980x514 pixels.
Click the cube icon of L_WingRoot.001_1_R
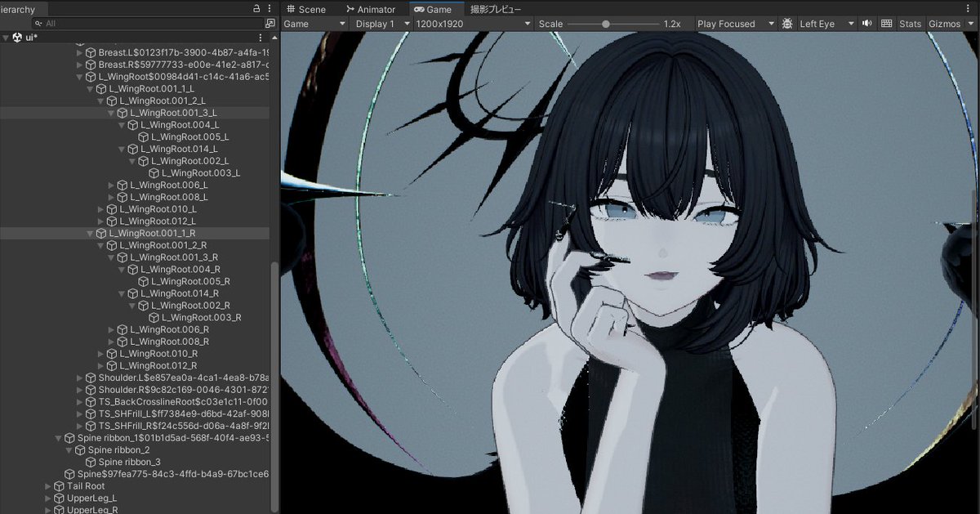click(x=101, y=233)
